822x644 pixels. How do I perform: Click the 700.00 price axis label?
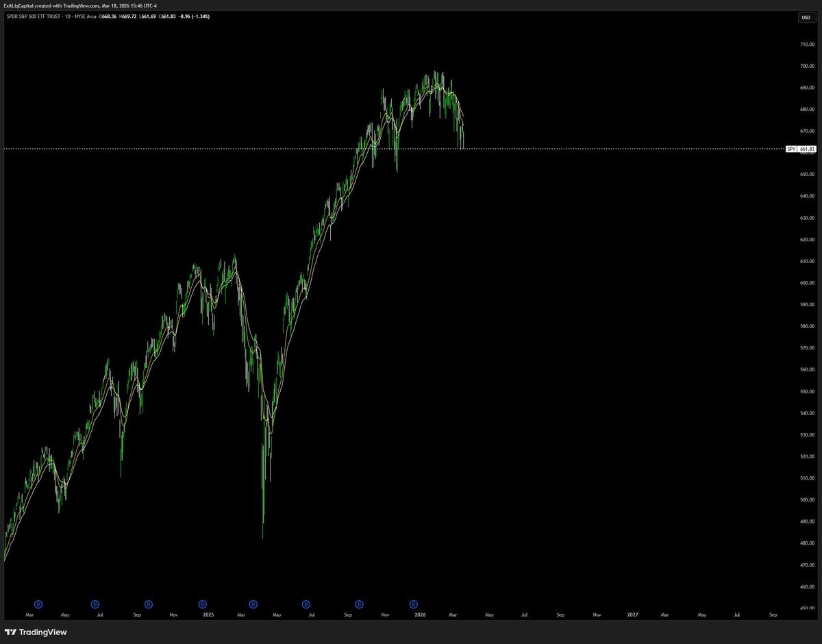[806, 66]
